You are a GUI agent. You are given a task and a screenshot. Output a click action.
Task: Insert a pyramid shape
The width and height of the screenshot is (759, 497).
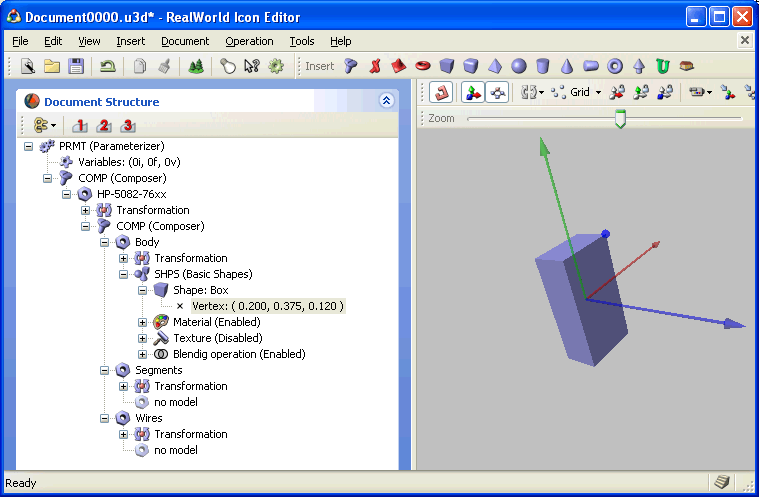(x=495, y=66)
